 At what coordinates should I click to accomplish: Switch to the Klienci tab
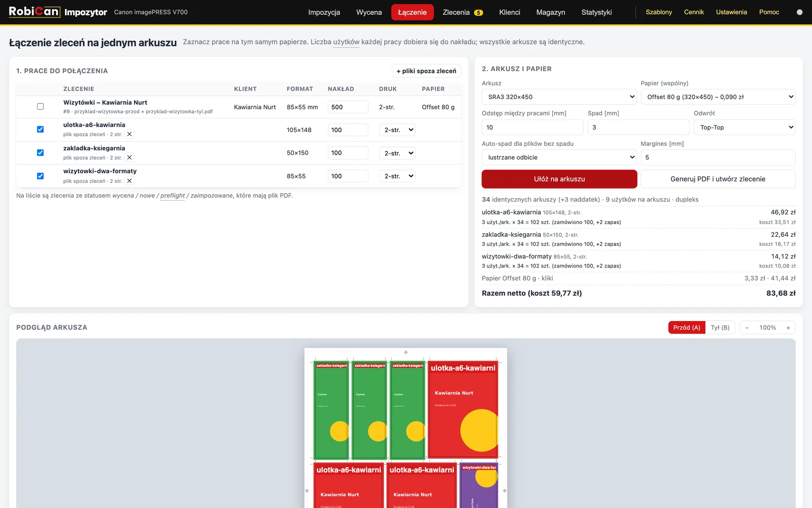[510, 12]
